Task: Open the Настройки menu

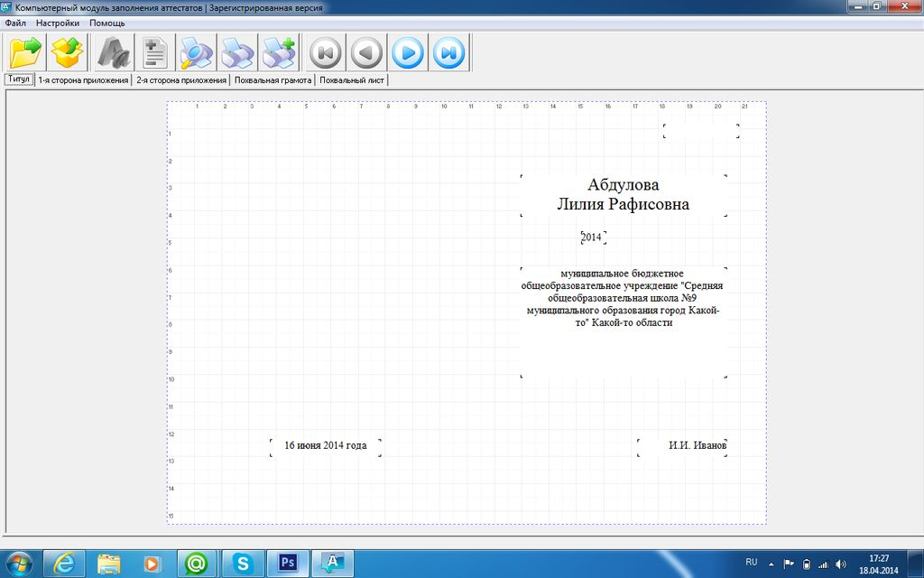Action: tap(58, 23)
